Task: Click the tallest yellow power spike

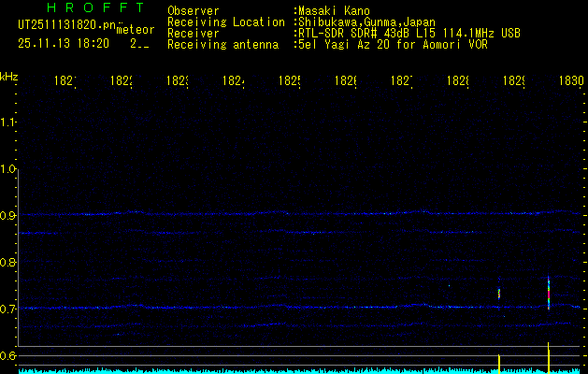Action: pos(548,357)
